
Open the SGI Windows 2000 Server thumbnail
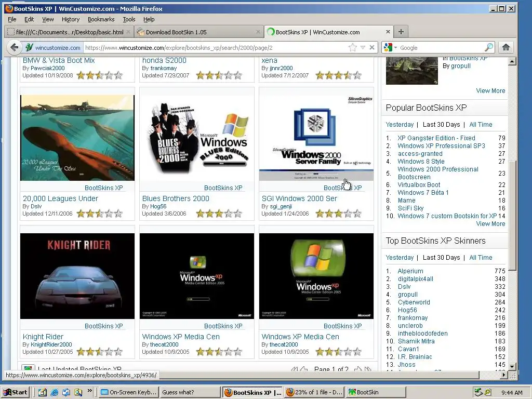coord(316,138)
